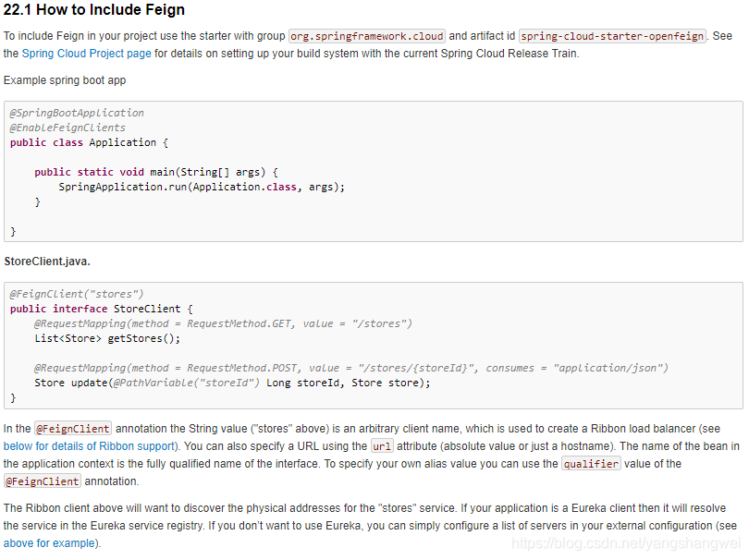This screenshot has height=560, width=749.
Task: Click the spring-cloud-starter-openfeign artifact id
Action: pos(612,36)
